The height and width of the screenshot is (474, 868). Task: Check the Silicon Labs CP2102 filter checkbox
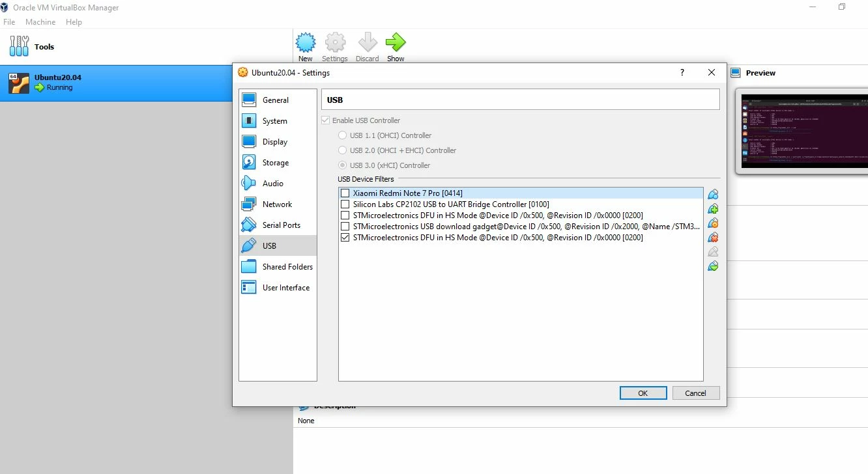click(345, 204)
